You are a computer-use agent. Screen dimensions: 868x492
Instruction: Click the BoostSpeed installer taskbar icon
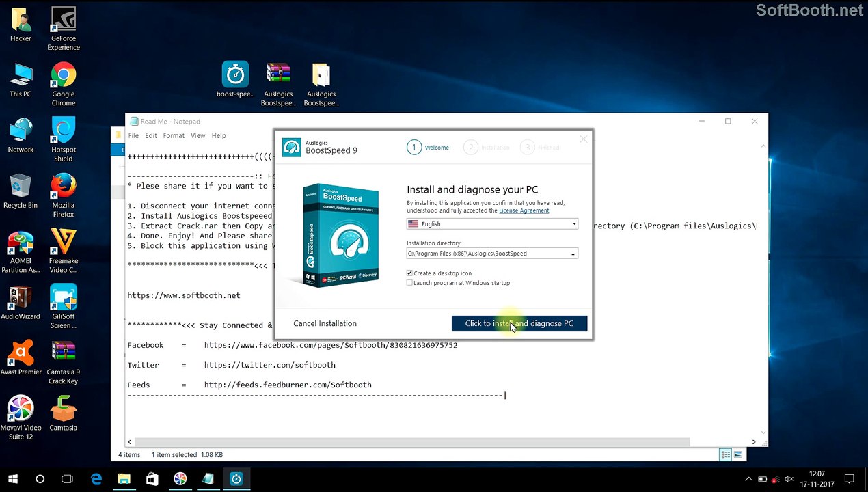point(236,479)
